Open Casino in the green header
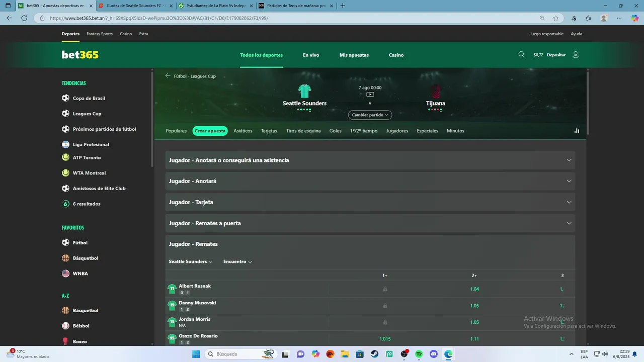The height and width of the screenshot is (362, 644). (x=396, y=55)
